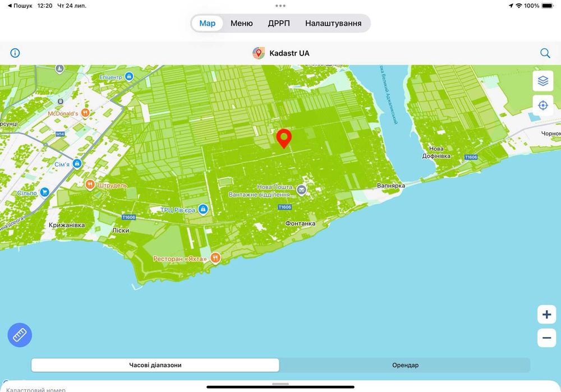Tap the T1606 badge near Нова Дофінівка

pyautogui.click(x=471, y=157)
